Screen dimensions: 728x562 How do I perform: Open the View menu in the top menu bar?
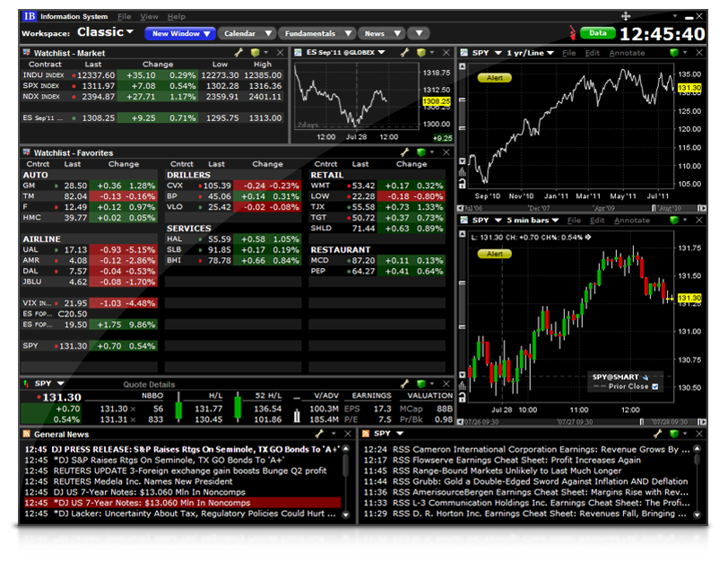click(148, 15)
